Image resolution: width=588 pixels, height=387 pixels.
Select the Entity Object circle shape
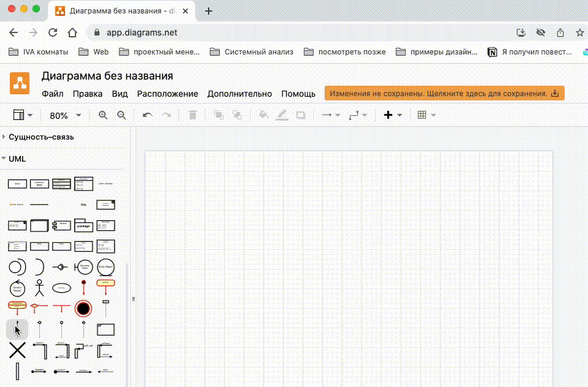[106, 268]
